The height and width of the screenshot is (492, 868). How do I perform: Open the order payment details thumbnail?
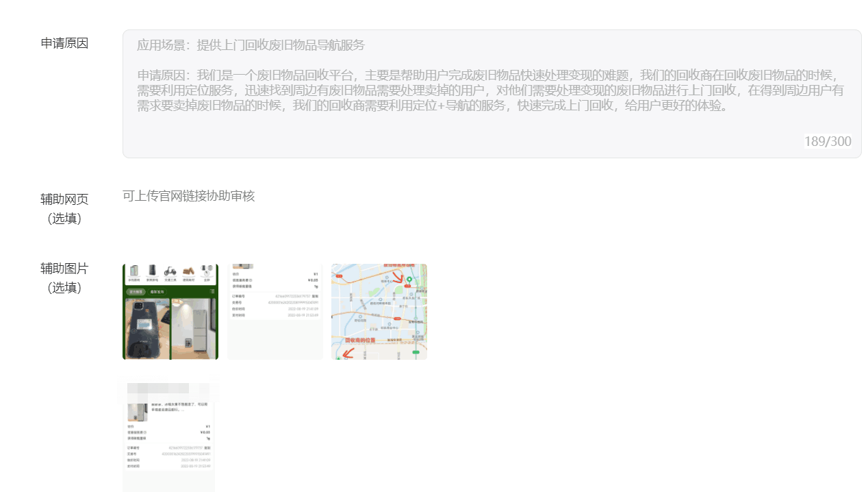click(275, 311)
